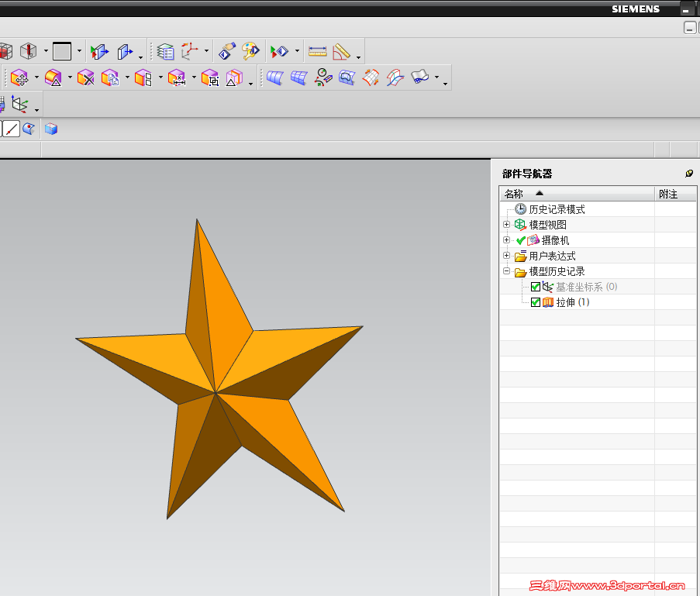Select the Delete Face tool
The height and width of the screenshot is (596, 700).
[x=86, y=78]
